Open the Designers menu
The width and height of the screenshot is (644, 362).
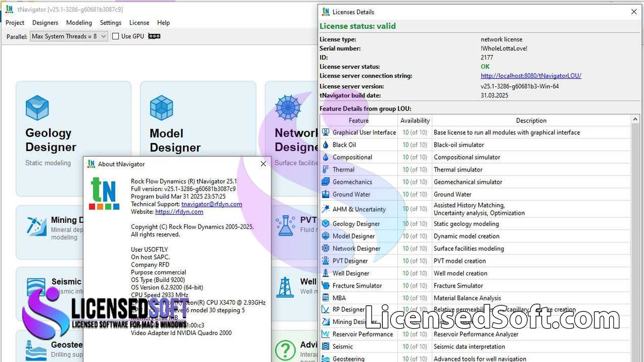tap(45, 23)
